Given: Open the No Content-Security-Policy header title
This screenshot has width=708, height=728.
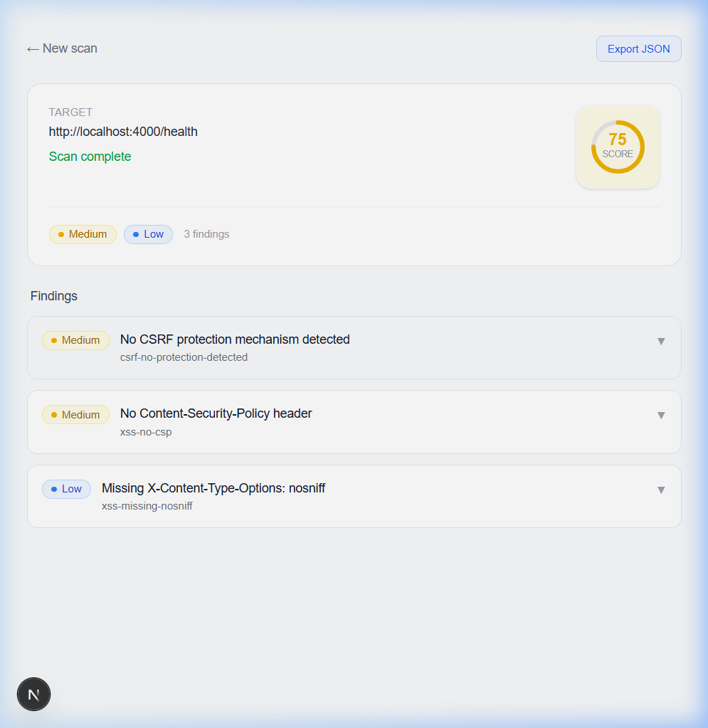Looking at the screenshot, I should coord(216,413).
